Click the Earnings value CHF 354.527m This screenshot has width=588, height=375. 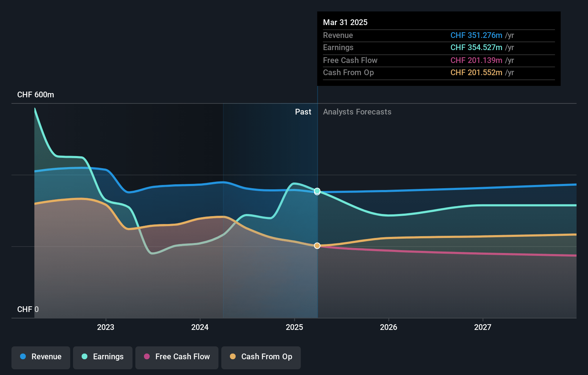point(476,47)
